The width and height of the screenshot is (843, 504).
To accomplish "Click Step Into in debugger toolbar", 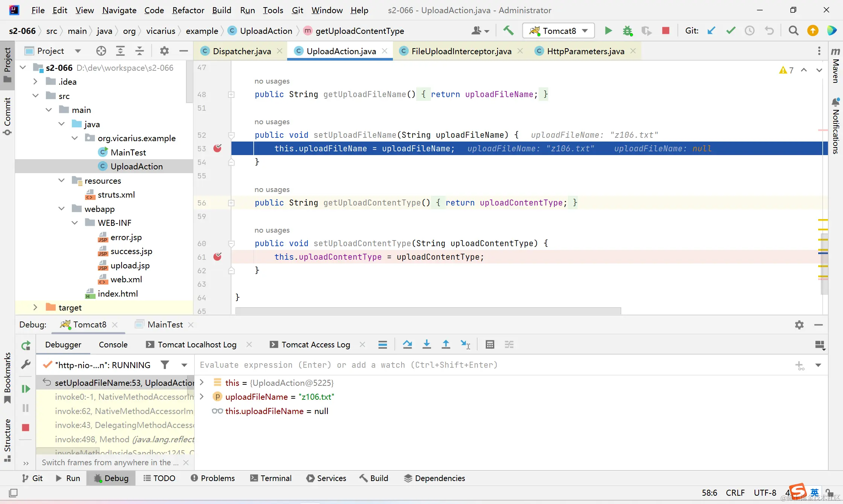I will (426, 344).
